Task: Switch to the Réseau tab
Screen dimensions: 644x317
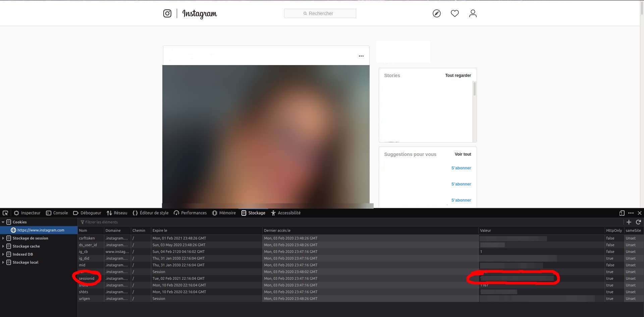Action: pos(117,213)
